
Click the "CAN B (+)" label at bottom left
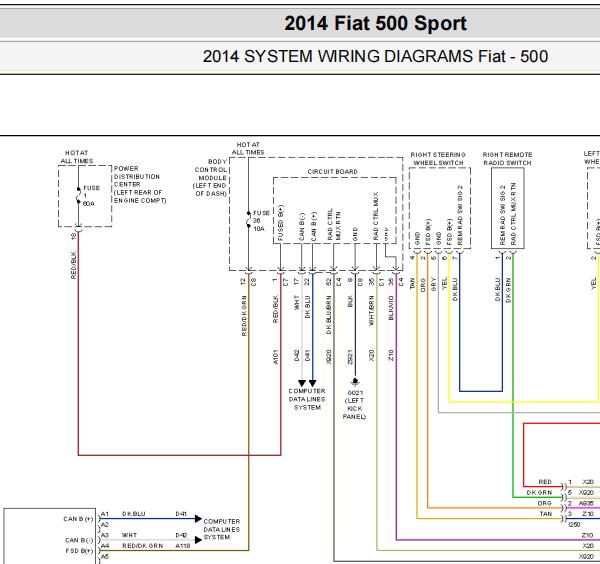(78, 519)
